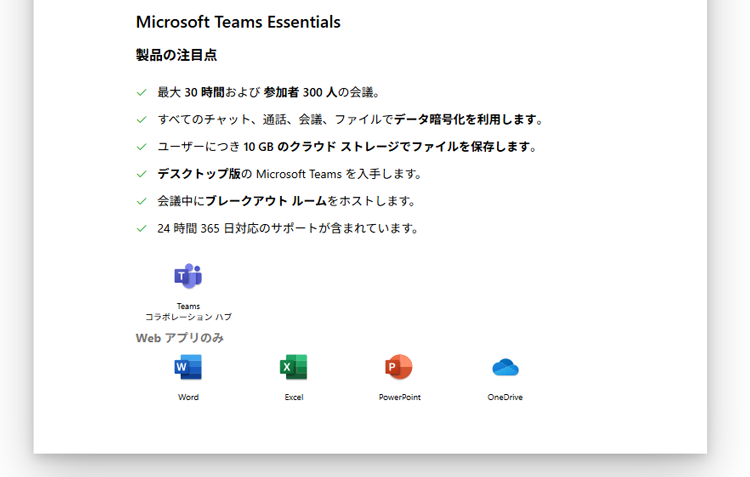This screenshot has width=750, height=477.
Task: Click the PowerPoint app icon
Action: coord(399,367)
